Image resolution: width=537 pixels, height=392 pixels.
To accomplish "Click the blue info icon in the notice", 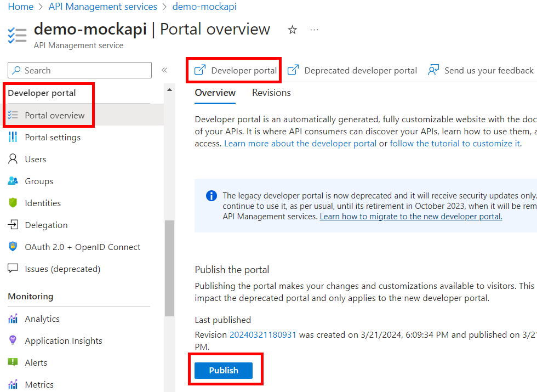I will click(212, 196).
